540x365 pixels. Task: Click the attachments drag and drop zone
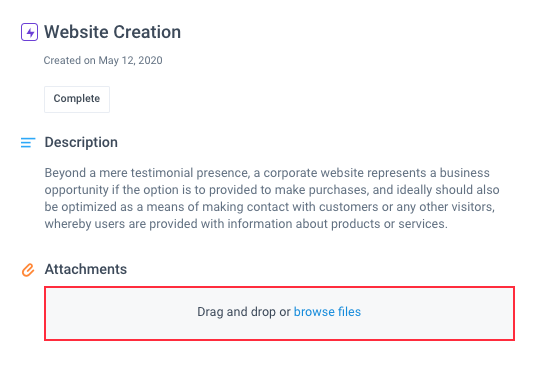(279, 313)
